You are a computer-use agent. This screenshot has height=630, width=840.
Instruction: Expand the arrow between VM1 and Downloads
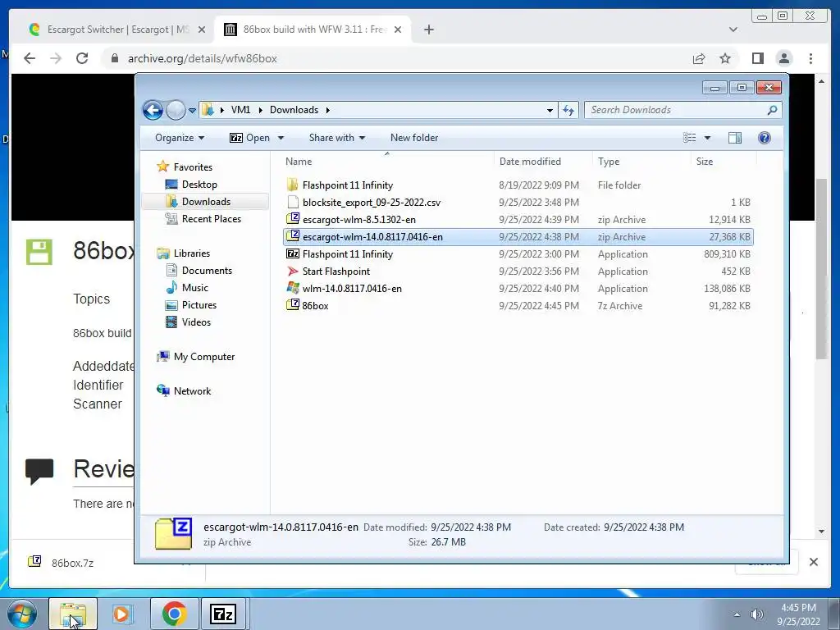(x=260, y=111)
